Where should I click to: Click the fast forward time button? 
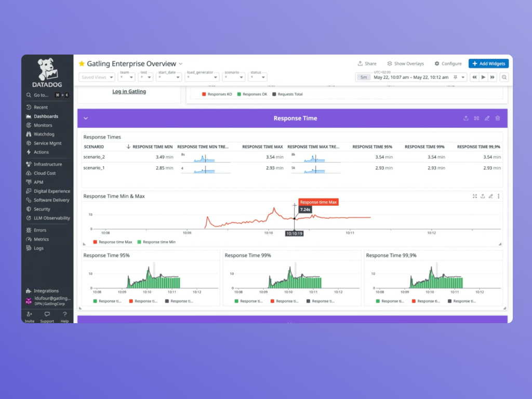[493, 77]
